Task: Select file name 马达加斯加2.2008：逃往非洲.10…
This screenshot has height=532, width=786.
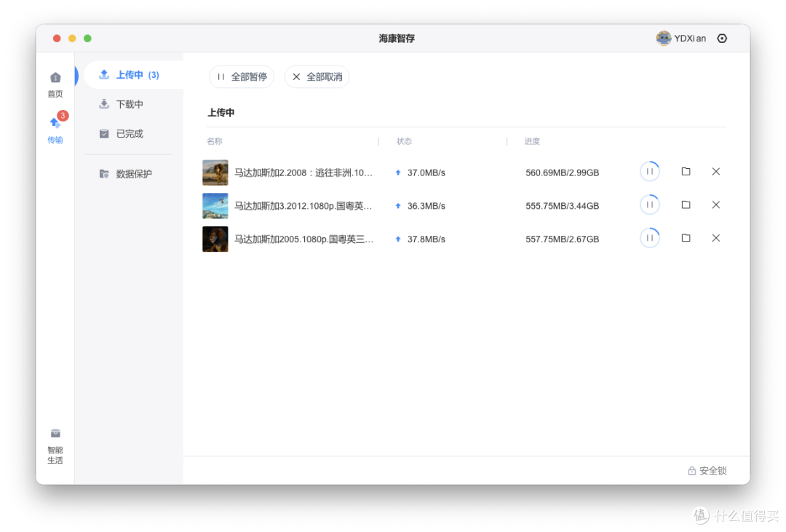Action: [x=303, y=172]
